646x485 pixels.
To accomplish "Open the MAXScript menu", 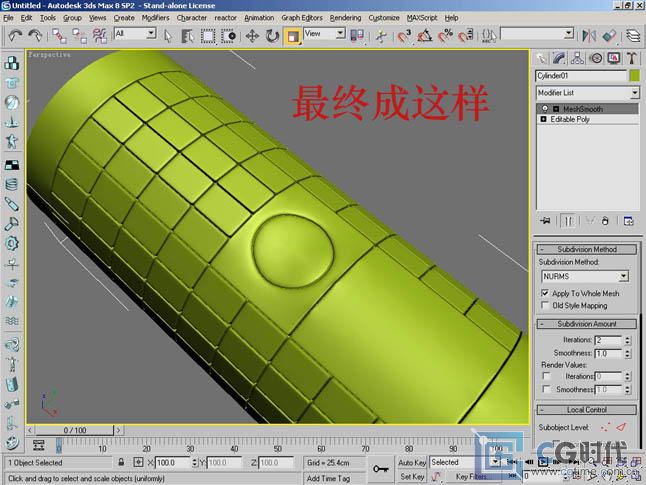I will (x=422, y=18).
